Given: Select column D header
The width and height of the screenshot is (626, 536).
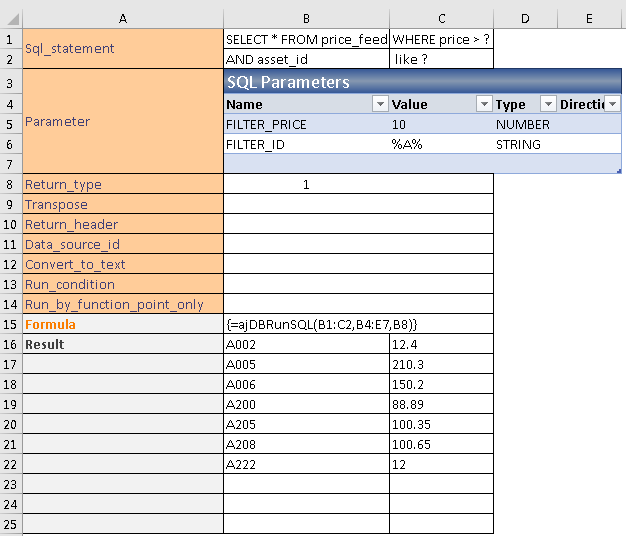Looking at the screenshot, I should pyautogui.click(x=524, y=18).
